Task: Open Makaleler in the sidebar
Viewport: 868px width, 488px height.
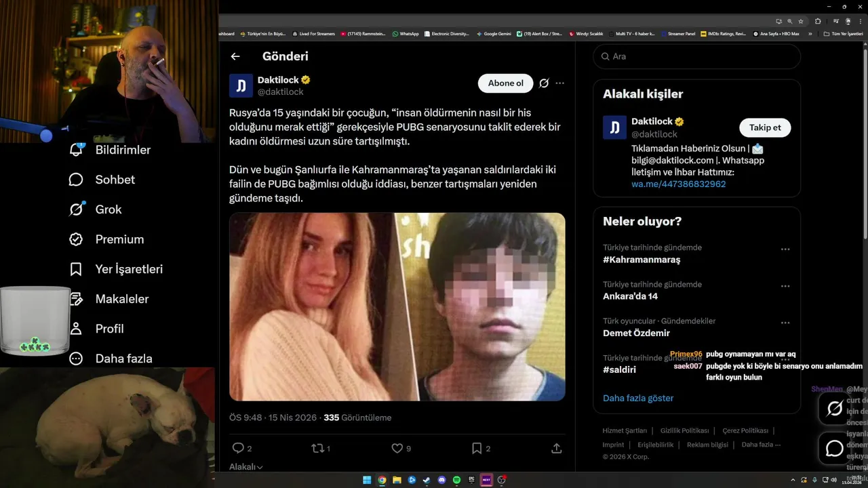Action: [x=108, y=299]
